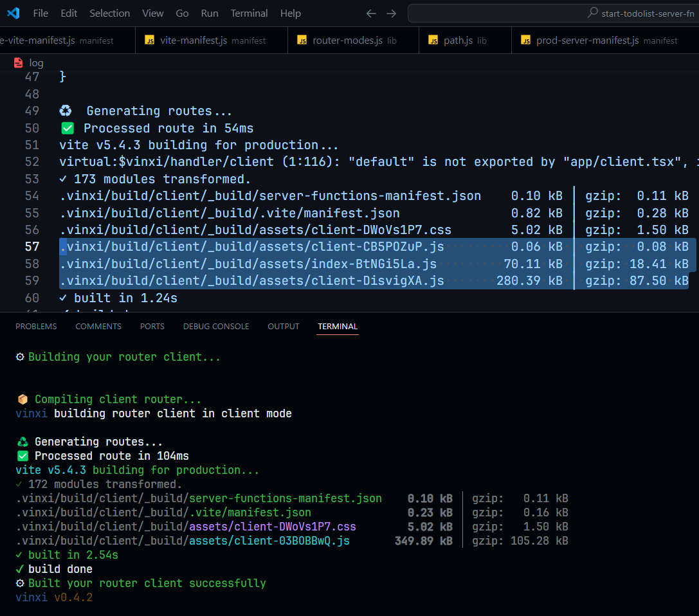
Task: Switch to the partially visible e-vite-manifest.js tab
Action: tap(68, 40)
